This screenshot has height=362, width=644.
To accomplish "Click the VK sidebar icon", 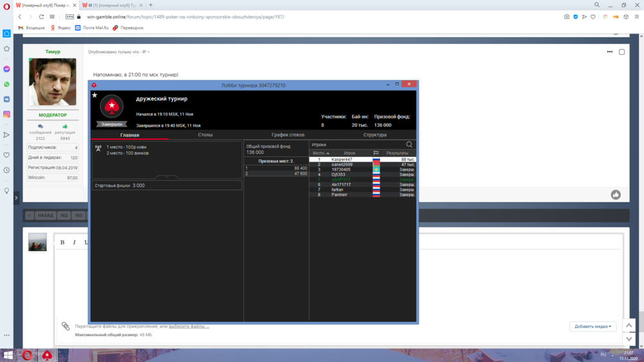I will [6, 99].
